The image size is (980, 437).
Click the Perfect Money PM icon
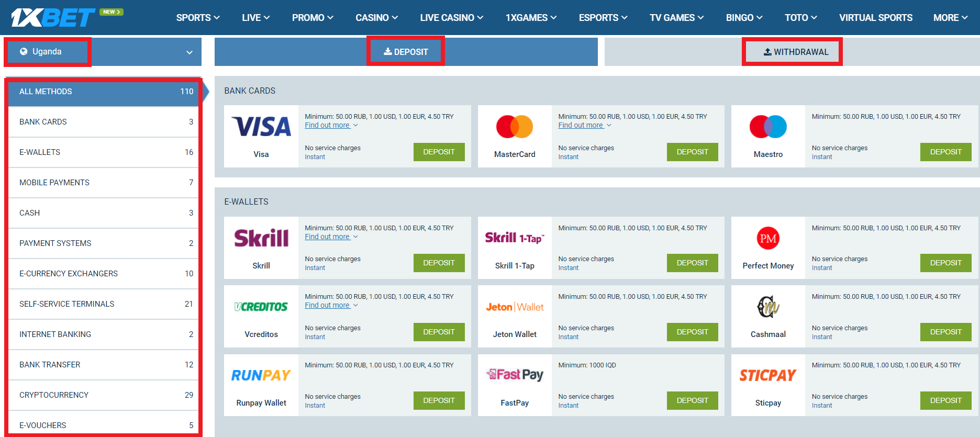[x=768, y=238]
